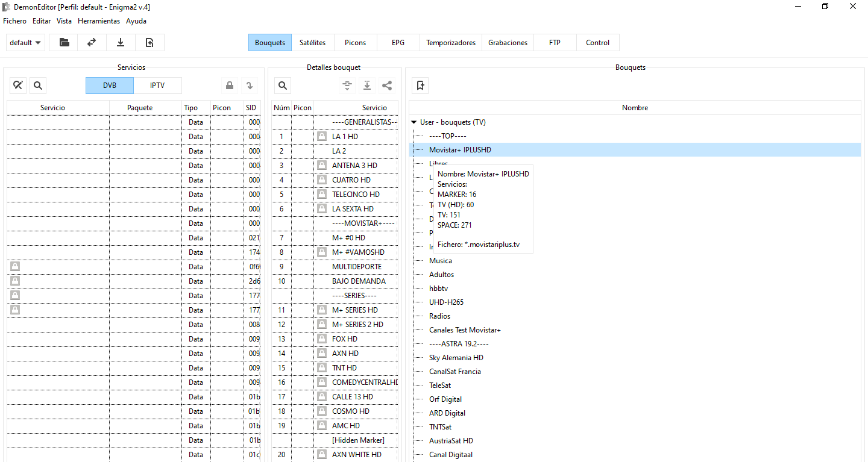This screenshot has height=462, width=868.
Task: Sort by the Paquete column header
Action: [140, 108]
